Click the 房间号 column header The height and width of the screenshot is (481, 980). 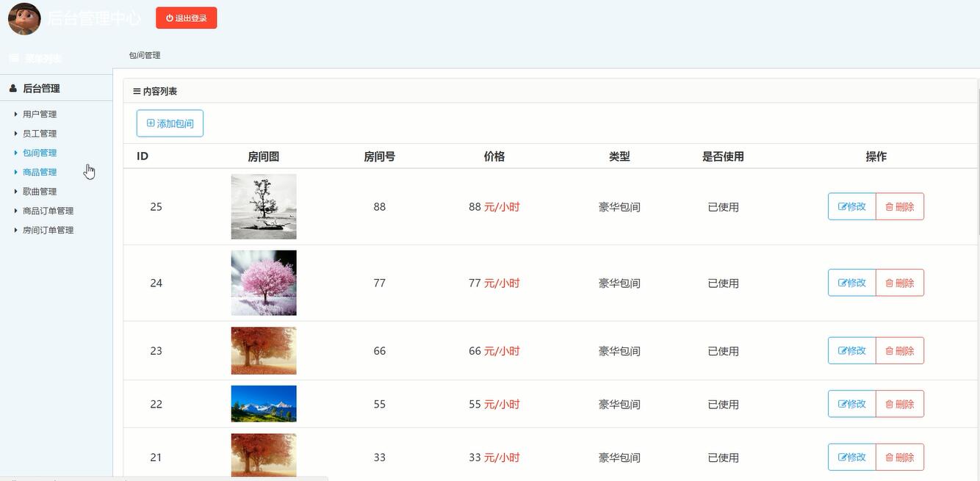(380, 156)
